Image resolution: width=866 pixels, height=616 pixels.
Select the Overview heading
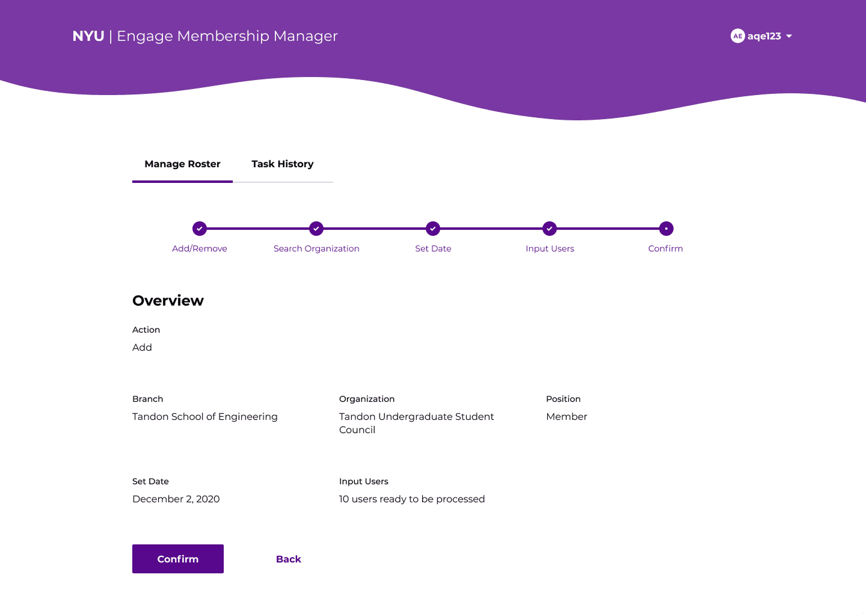pyautogui.click(x=168, y=300)
